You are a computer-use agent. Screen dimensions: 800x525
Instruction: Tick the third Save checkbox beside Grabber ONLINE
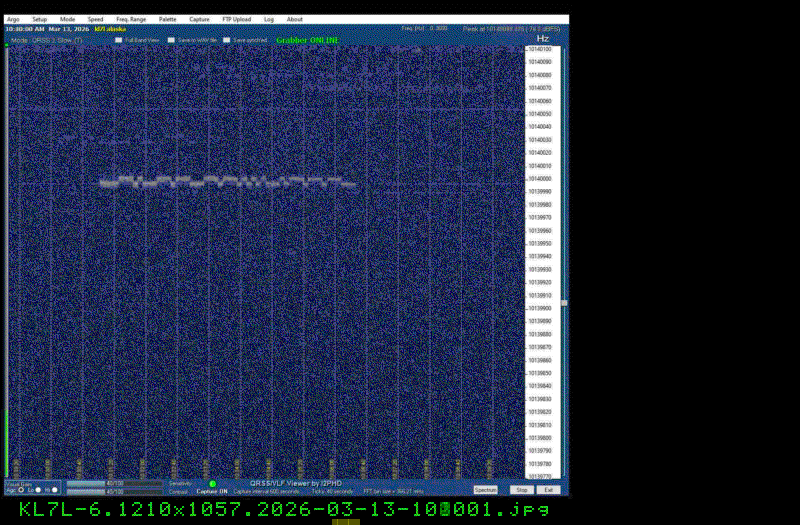pyautogui.click(x=226, y=40)
